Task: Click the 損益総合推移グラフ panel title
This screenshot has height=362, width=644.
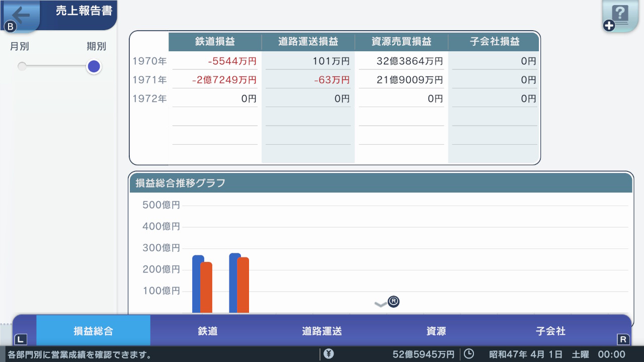Action: 180,183
